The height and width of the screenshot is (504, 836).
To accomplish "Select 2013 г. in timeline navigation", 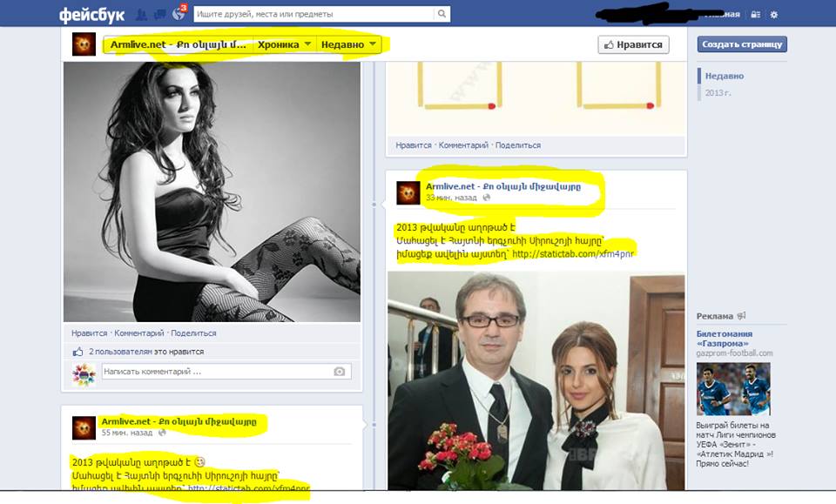I will pyautogui.click(x=719, y=91).
